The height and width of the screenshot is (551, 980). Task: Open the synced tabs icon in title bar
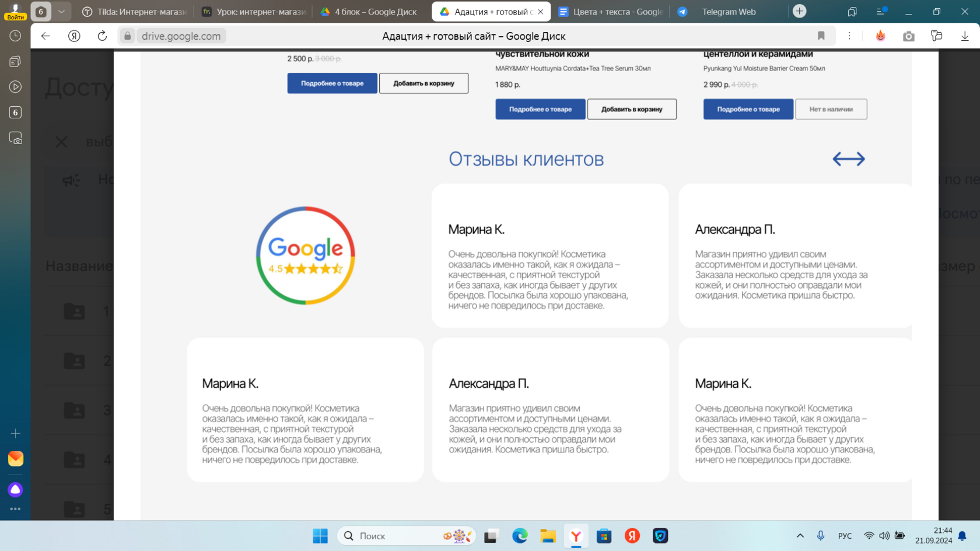pyautogui.click(x=852, y=11)
